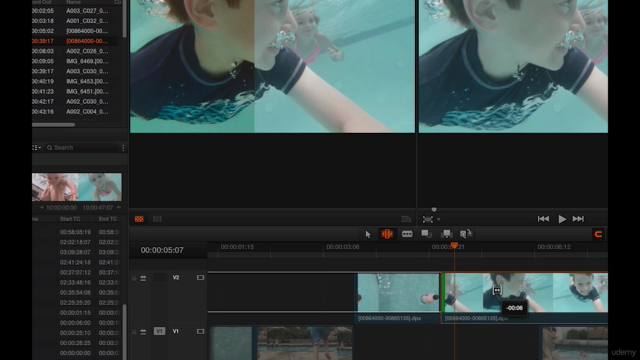Select the V2 clip with the green edge
Viewport: 640px width, 360px height.
click(525, 298)
